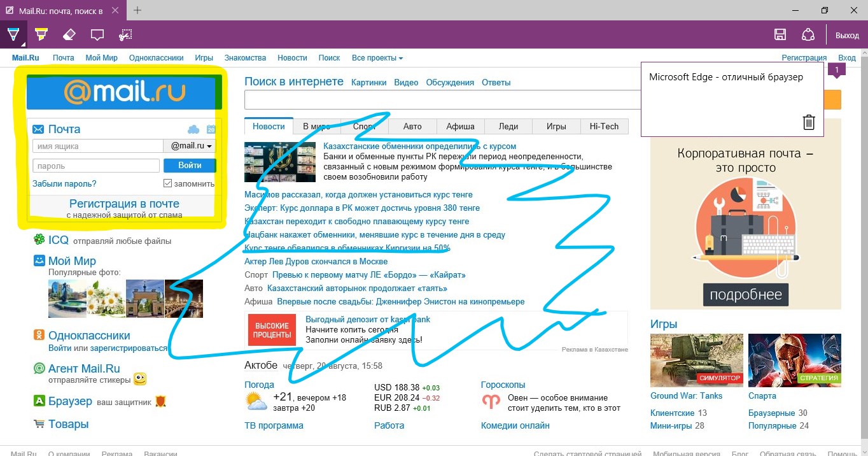The width and height of the screenshot is (868, 456).
Task: Click the Картинки search category link
Action: click(368, 82)
